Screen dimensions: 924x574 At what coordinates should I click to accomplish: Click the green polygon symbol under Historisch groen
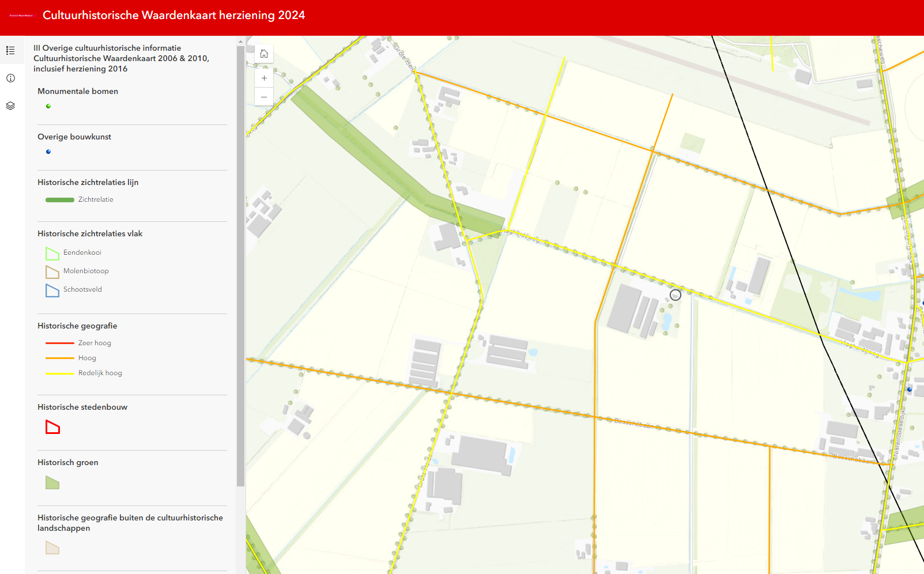(x=52, y=483)
